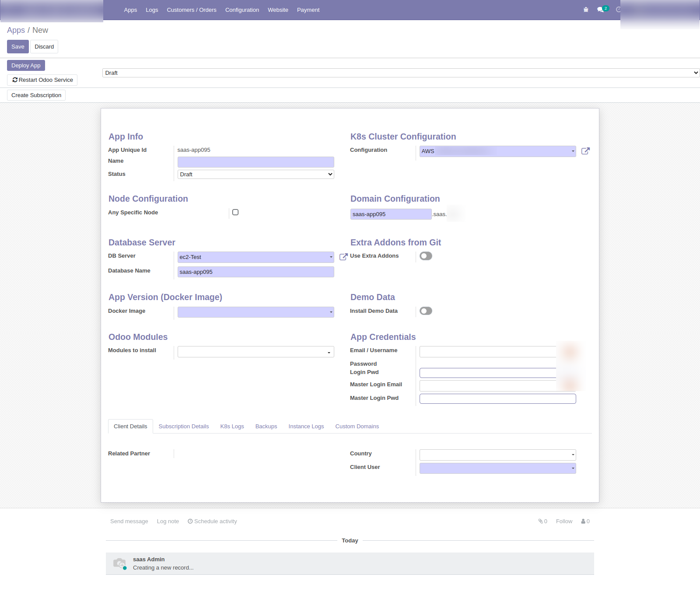Open the conversations chat icon

coord(601,10)
